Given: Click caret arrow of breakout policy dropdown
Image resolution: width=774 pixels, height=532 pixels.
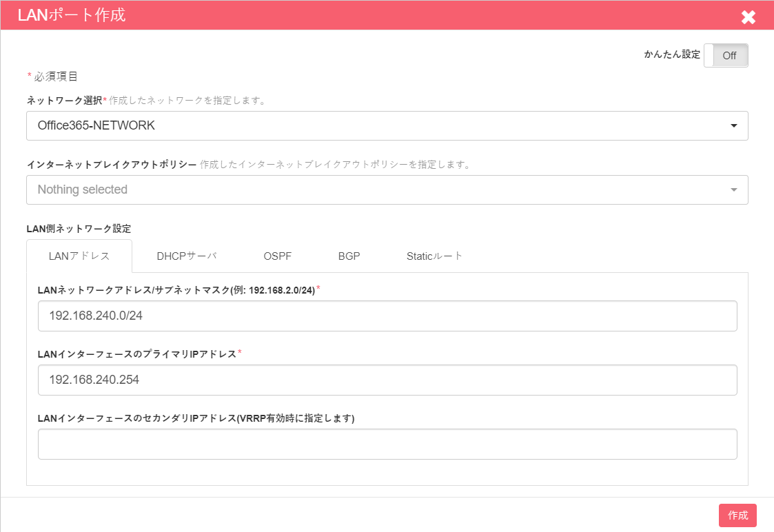Looking at the screenshot, I should pyautogui.click(x=733, y=190).
